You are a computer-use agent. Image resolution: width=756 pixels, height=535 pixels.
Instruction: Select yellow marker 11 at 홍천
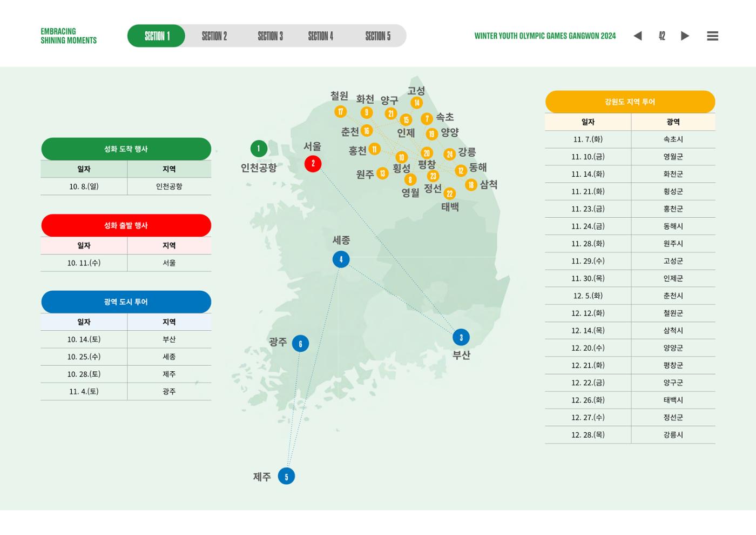(374, 149)
